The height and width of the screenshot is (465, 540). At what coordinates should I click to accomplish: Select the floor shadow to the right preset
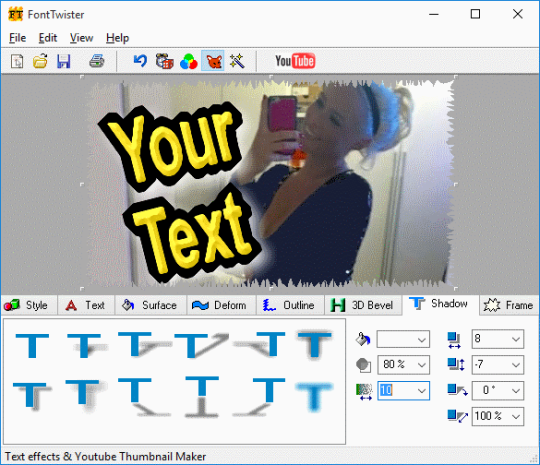pyautogui.click(x=144, y=397)
